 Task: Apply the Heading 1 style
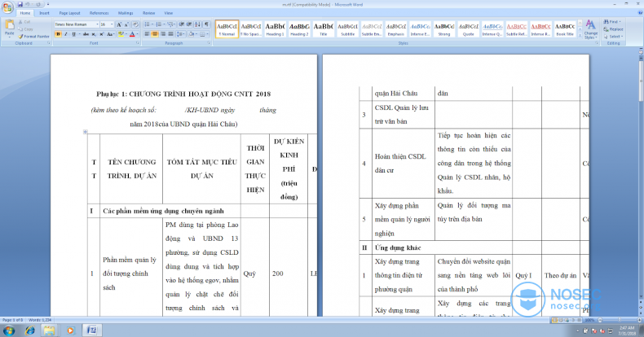[x=276, y=29]
